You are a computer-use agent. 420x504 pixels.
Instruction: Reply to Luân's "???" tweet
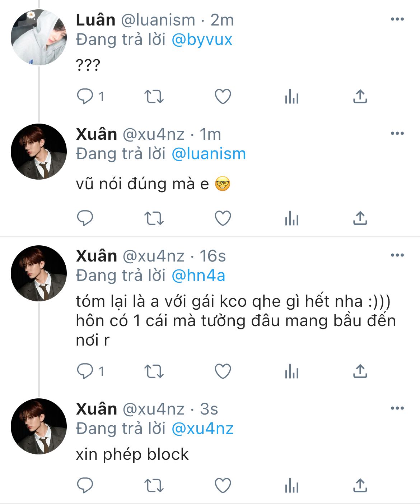pos(85,96)
